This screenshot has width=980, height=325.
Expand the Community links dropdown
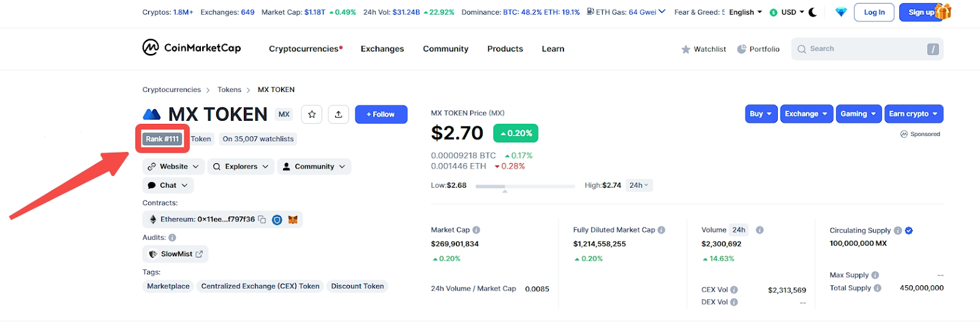(314, 167)
